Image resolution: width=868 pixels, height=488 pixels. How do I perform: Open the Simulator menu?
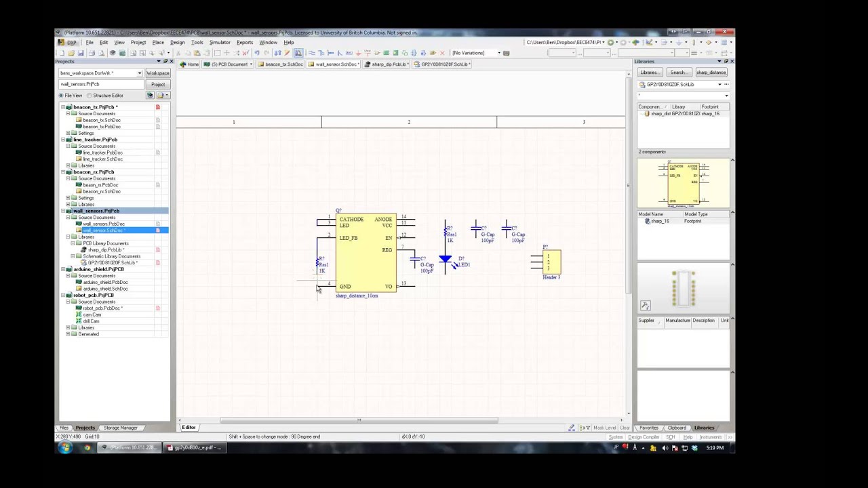[220, 43]
